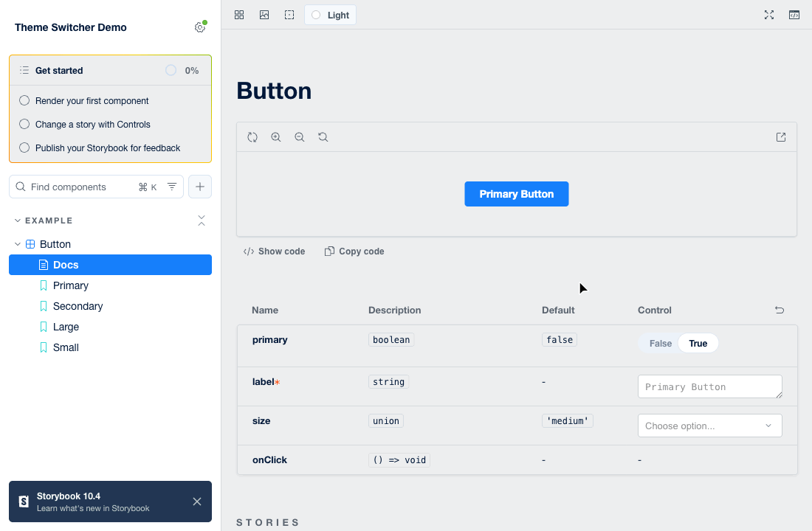Click the Small story bookmark icon
Screen dimensions: 812x531
pyautogui.click(x=44, y=348)
